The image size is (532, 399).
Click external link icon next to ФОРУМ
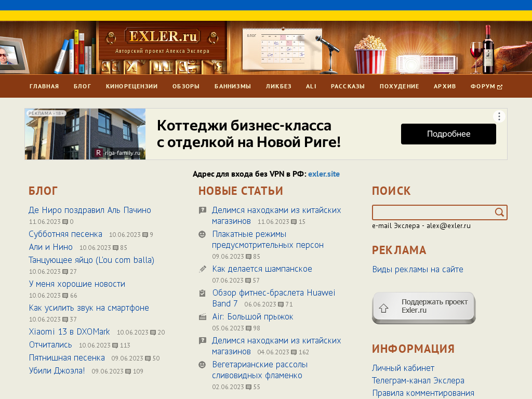500,87
